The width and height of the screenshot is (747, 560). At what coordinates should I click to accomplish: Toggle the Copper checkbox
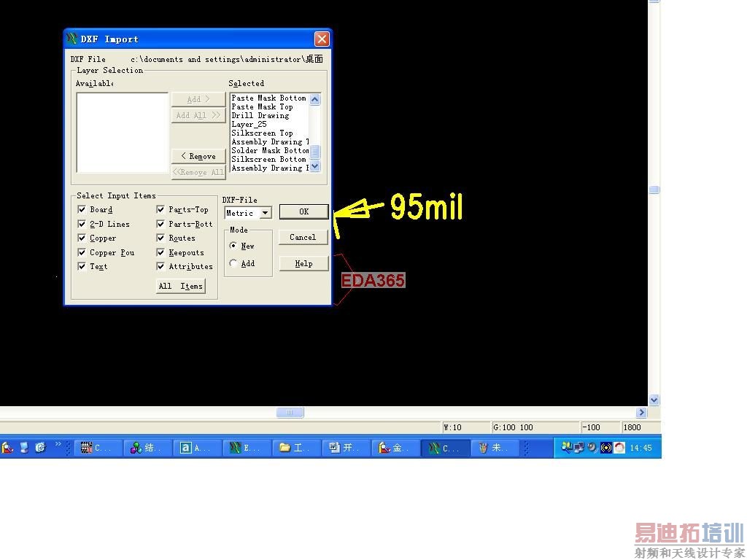pyautogui.click(x=82, y=238)
